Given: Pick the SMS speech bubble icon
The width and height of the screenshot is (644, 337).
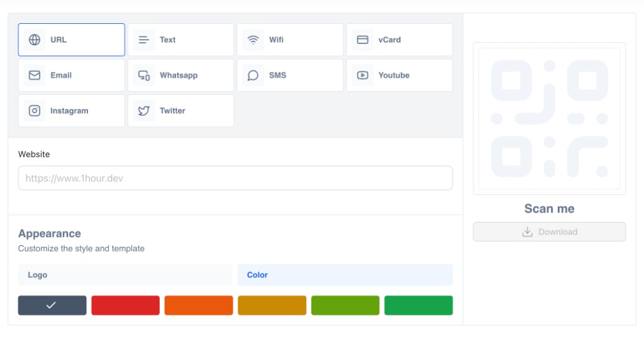Looking at the screenshot, I should 253,75.
